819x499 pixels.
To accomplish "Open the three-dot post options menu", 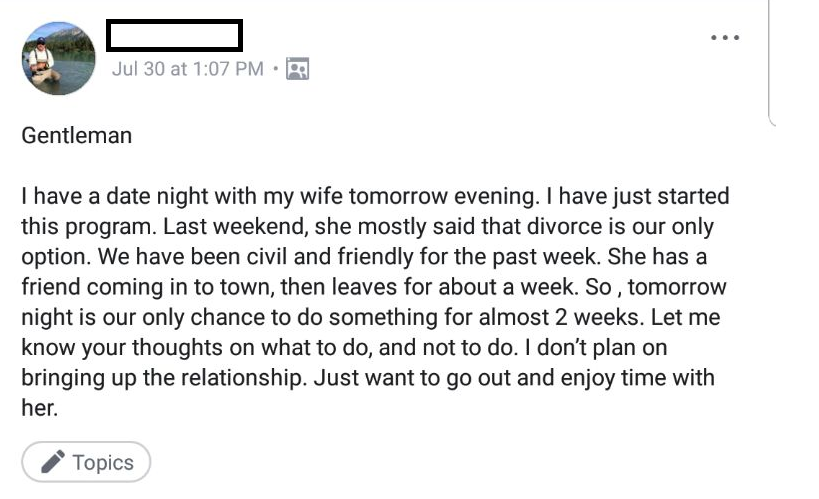I will [724, 38].
